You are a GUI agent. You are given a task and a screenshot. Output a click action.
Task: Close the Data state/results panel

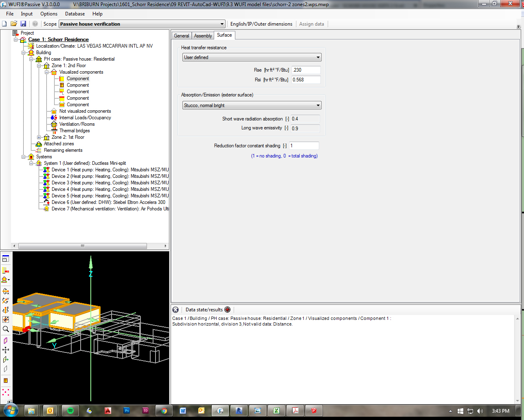175,310
